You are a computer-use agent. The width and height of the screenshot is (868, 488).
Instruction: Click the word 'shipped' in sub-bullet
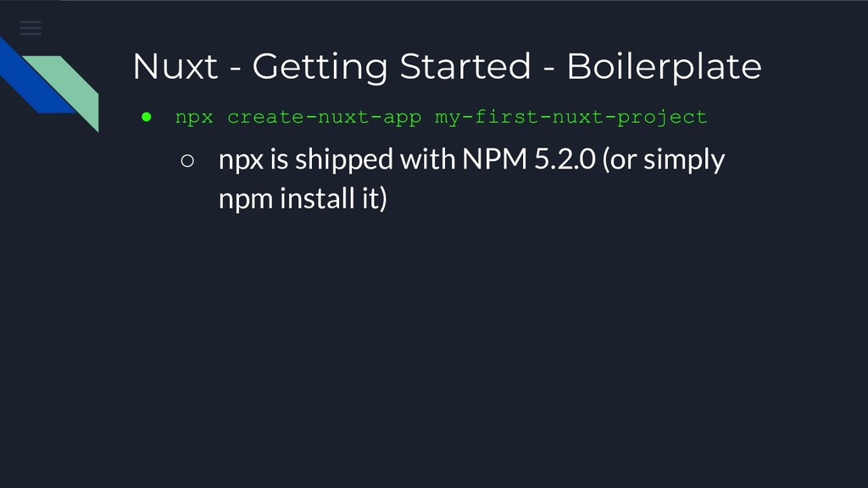344,159
